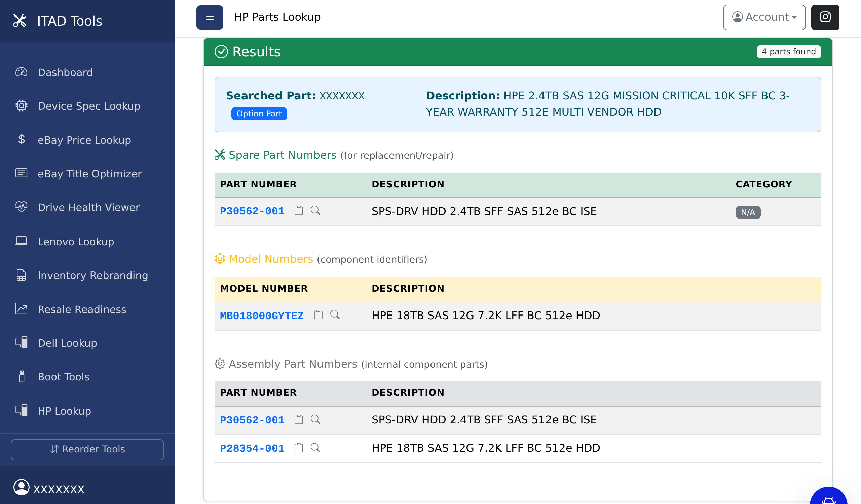The width and height of the screenshot is (861, 504).
Task: Click the N/A category badge
Action: 748,212
